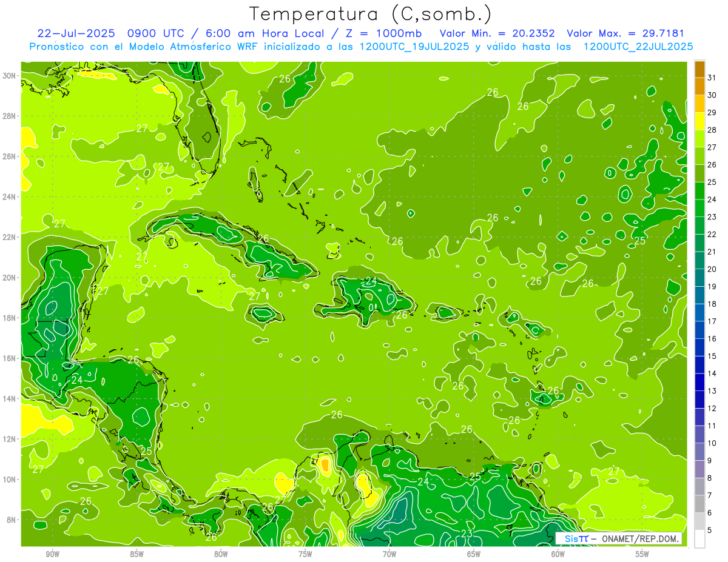Click color scale label '16'
Viewport: 728px width, 562px height.
click(x=712, y=338)
